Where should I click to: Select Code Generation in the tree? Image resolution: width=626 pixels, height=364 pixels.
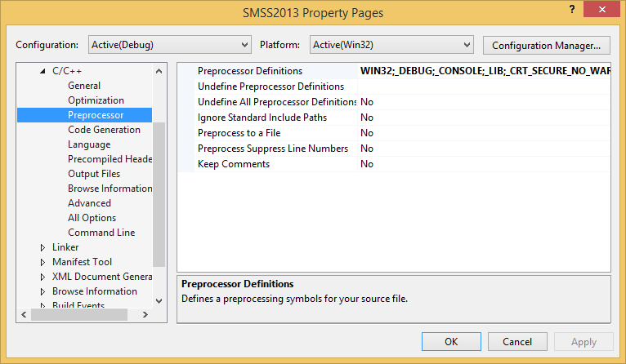click(104, 130)
